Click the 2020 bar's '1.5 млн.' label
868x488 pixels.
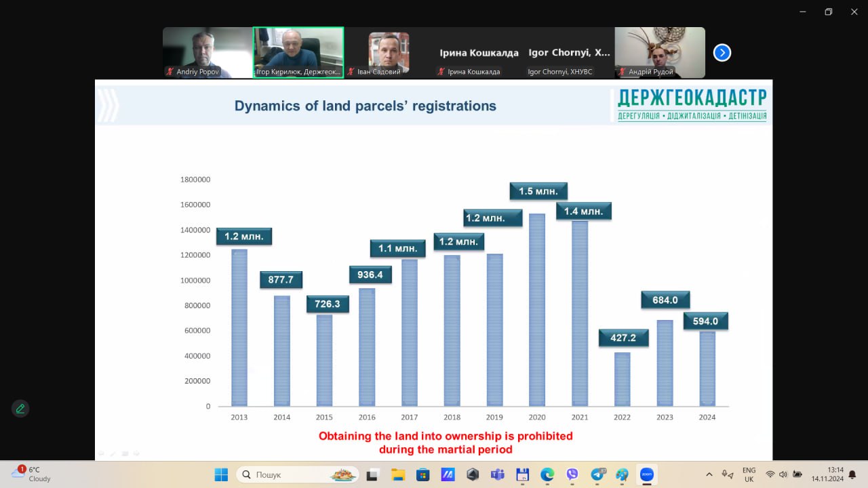(x=538, y=191)
